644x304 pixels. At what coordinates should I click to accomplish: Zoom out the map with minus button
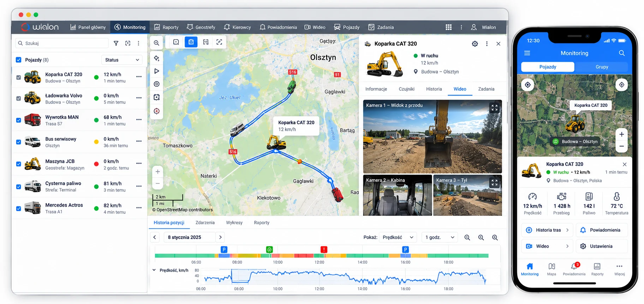click(157, 183)
